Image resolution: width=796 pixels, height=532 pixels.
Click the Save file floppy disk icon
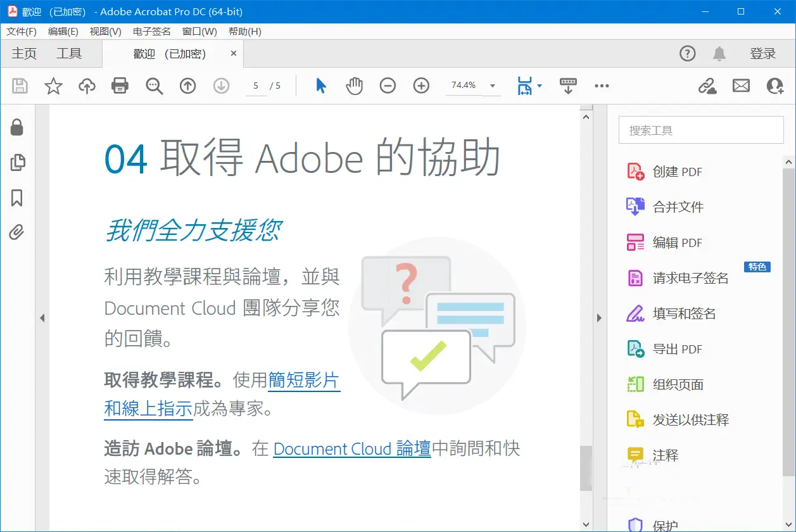click(x=20, y=85)
